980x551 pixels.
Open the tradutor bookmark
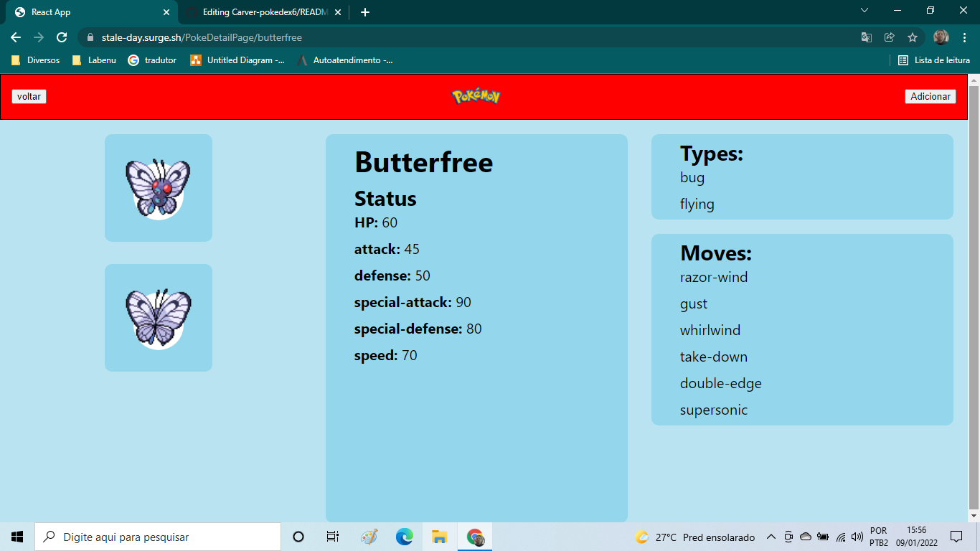(152, 60)
